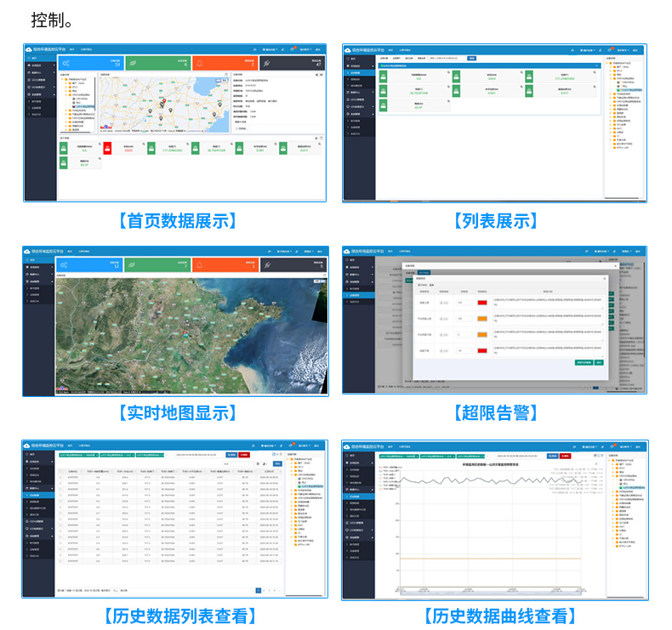Click the orange alarm bell card on homepage
The image size is (672, 630).
[225, 64]
